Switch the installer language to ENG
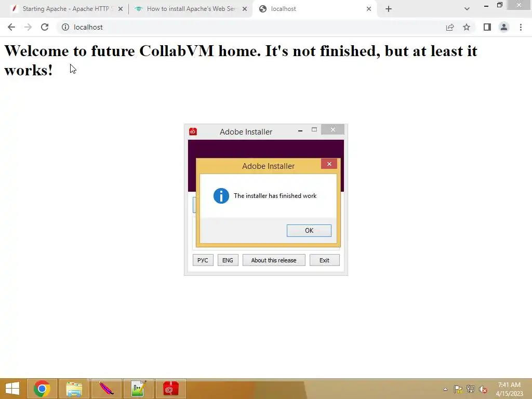Image resolution: width=532 pixels, height=399 pixels. point(228,260)
